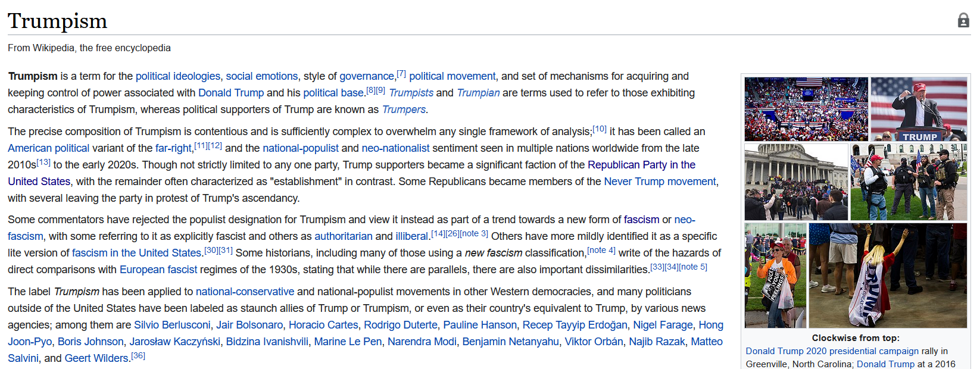Open Donald Trump link in image caption
Viewport: 980px width, 369px height.
point(886,364)
